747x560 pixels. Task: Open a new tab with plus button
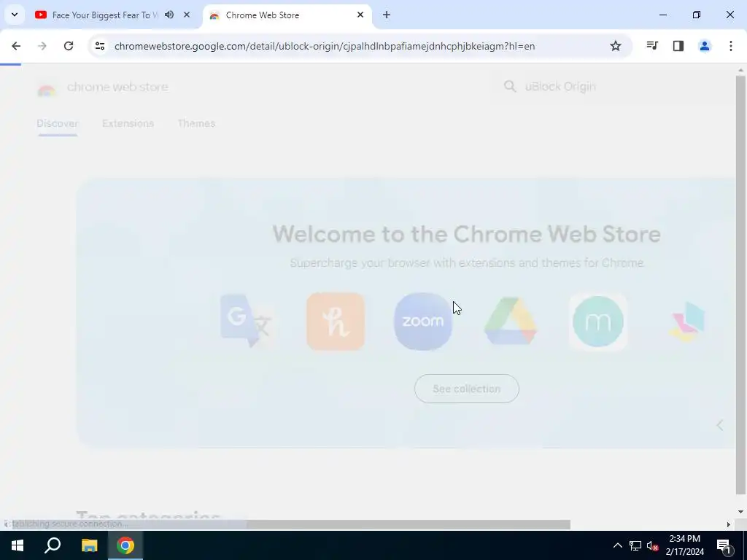387,15
